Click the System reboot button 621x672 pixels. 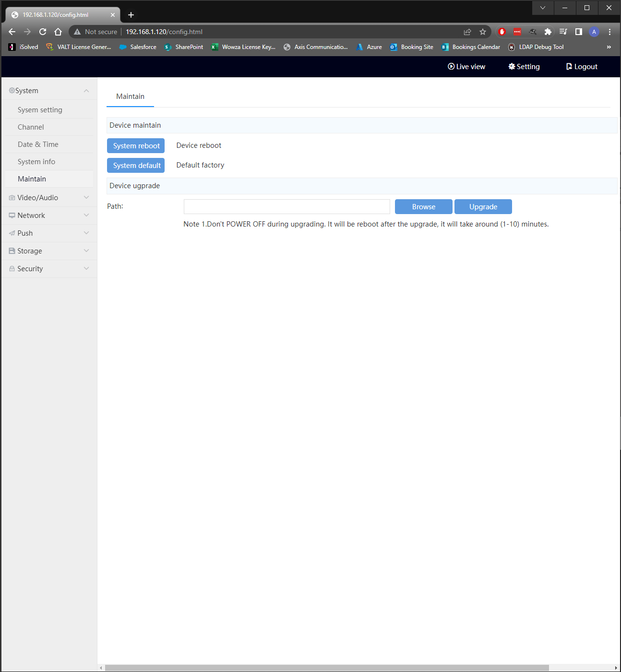click(x=136, y=146)
